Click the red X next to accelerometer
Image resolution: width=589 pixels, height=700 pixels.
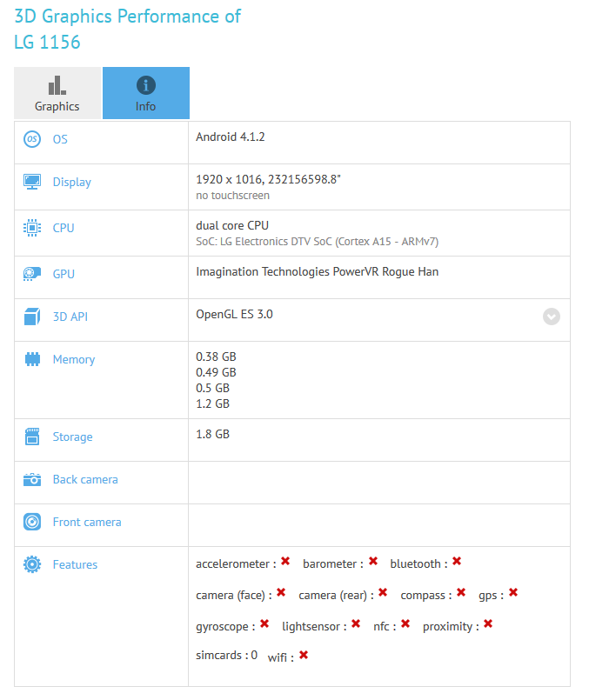(x=285, y=561)
